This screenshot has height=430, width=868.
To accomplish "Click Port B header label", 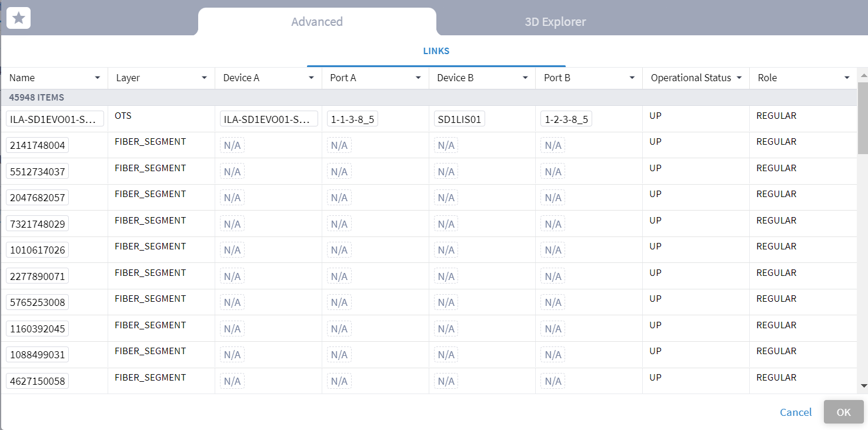I will click(x=557, y=78).
